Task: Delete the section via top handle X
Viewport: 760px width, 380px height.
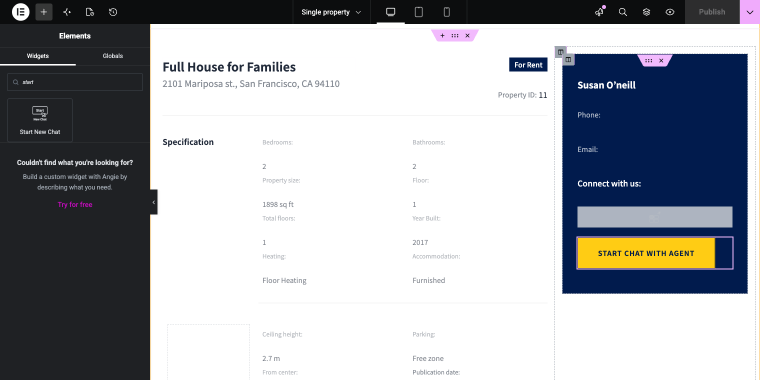Action: [x=467, y=35]
